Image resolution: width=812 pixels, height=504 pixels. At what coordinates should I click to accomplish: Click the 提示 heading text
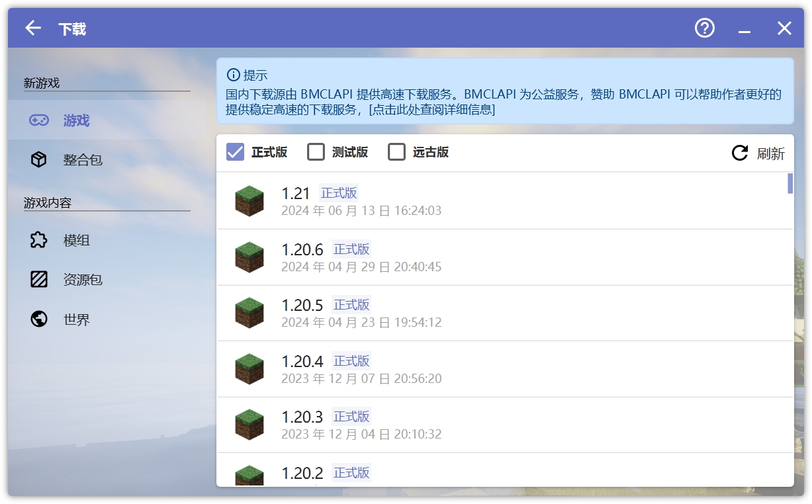[255, 75]
